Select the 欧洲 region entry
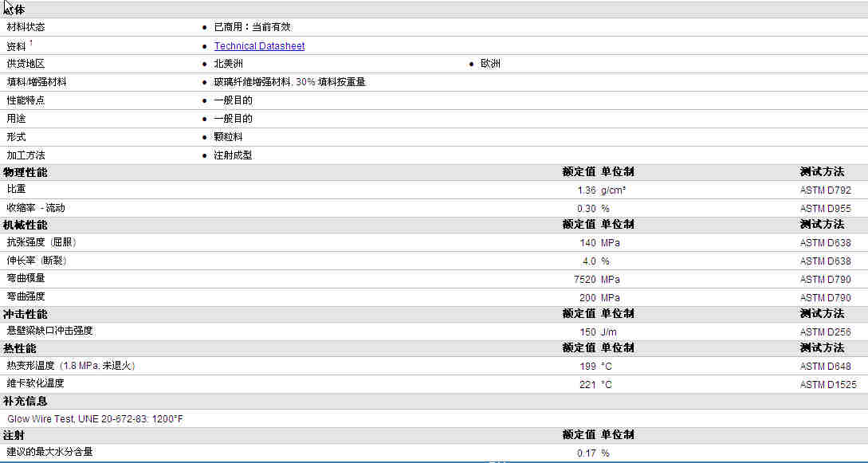 490,64
